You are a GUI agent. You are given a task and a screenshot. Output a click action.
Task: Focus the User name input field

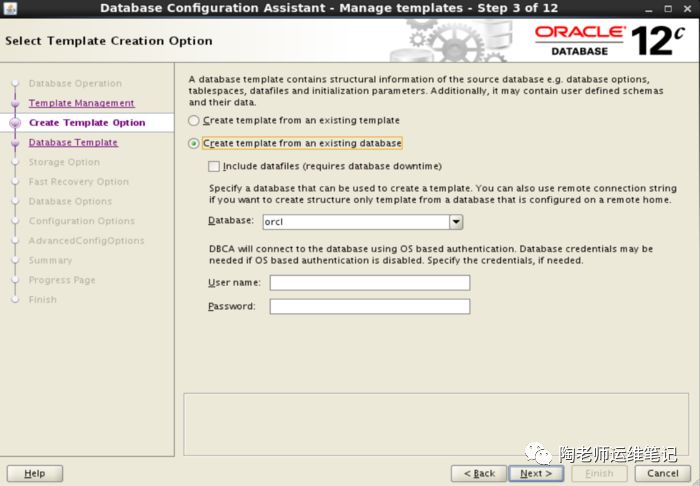click(x=370, y=282)
